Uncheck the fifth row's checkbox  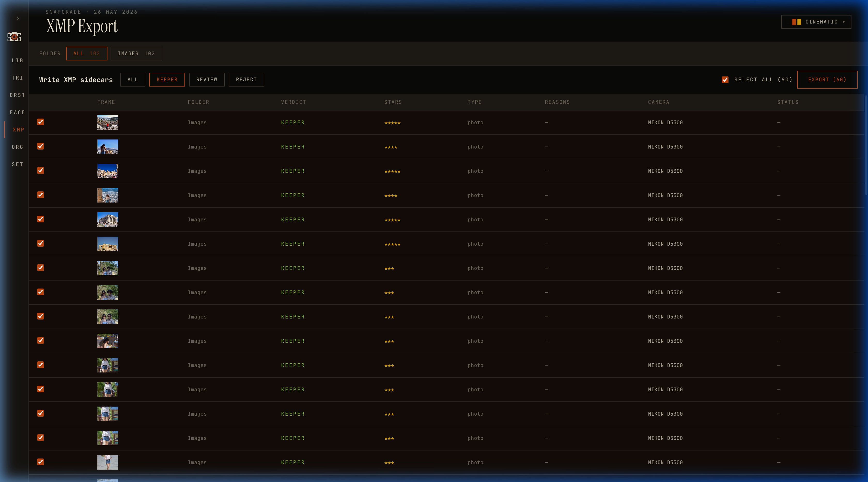coord(41,219)
